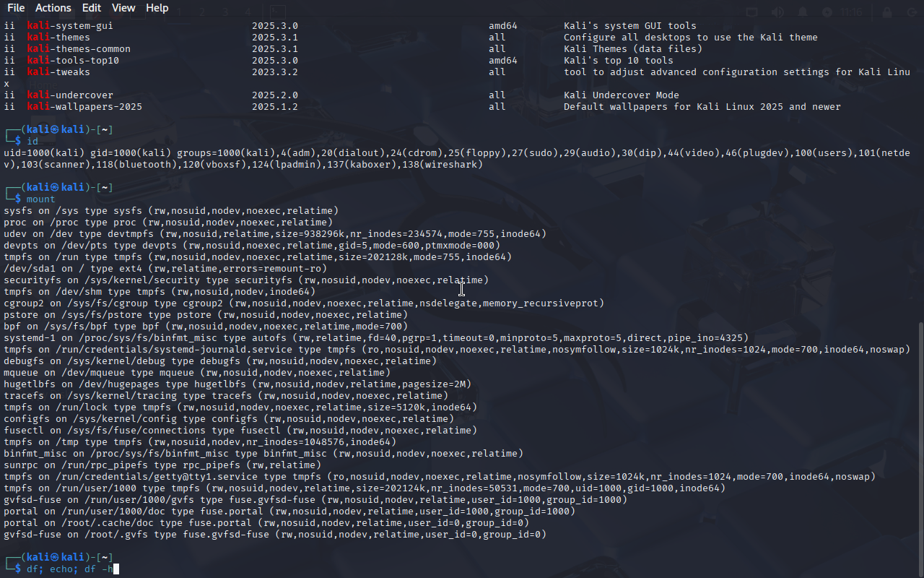The image size is (924, 578).
Task: Click the 'tmpfs on /run/lock' line
Action: (240, 407)
